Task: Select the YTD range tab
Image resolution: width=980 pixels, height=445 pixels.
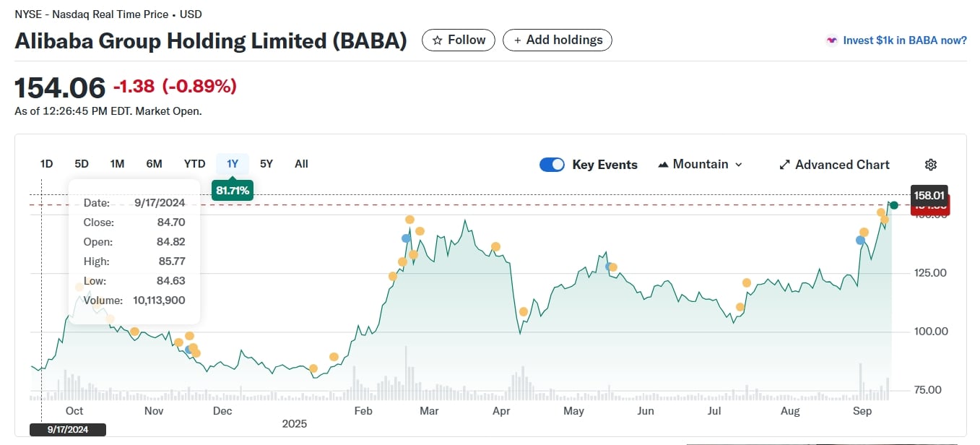Action: point(194,164)
